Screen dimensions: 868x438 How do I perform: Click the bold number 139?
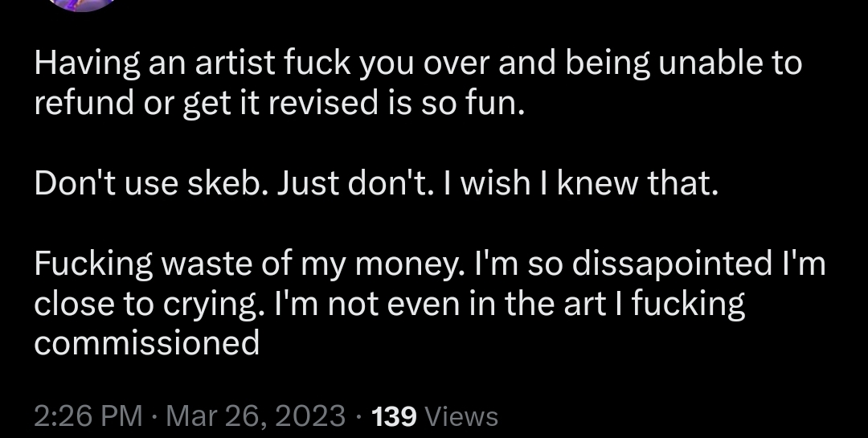click(394, 416)
